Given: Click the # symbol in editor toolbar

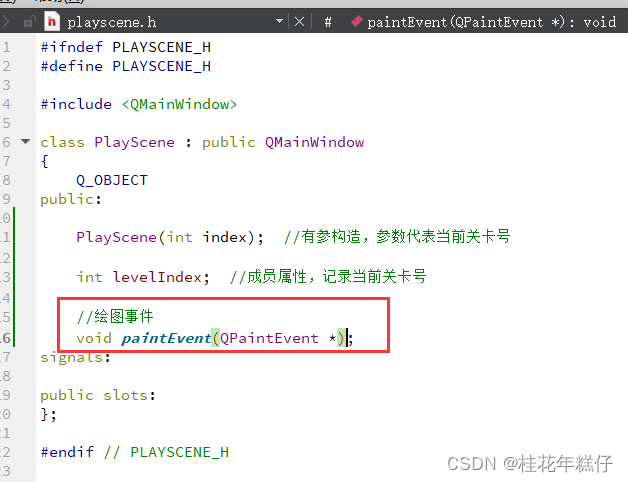Looking at the screenshot, I should pyautogui.click(x=328, y=22).
